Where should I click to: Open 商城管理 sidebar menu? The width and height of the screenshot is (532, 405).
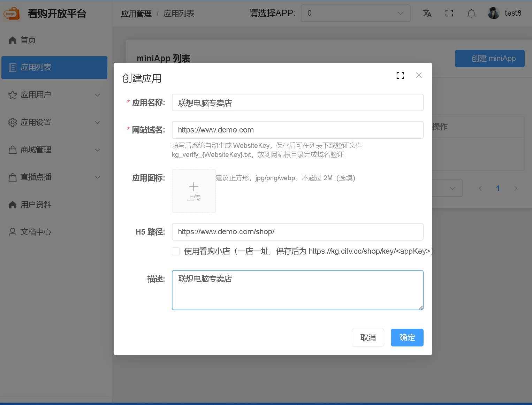pyautogui.click(x=54, y=150)
